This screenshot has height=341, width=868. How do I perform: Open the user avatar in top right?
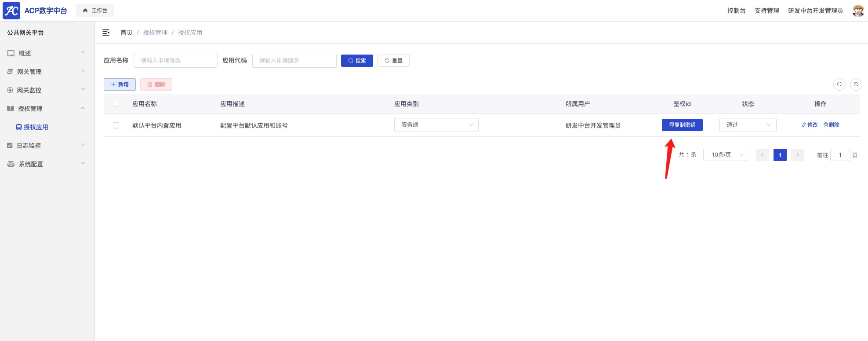coord(858,11)
